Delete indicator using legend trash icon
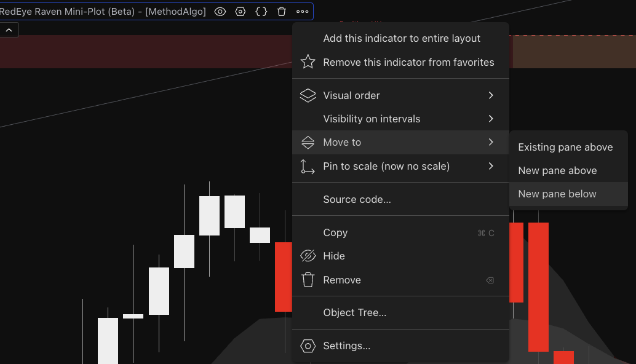Screen dimensions: 636x364 [282, 12]
